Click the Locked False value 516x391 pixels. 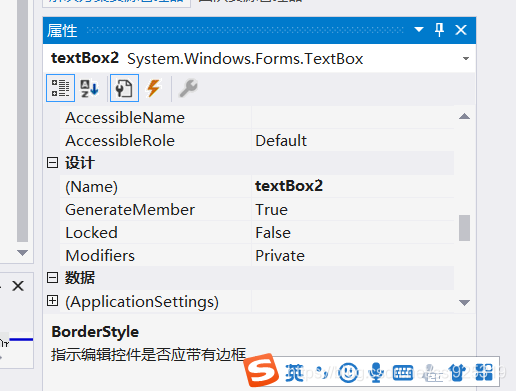click(273, 233)
